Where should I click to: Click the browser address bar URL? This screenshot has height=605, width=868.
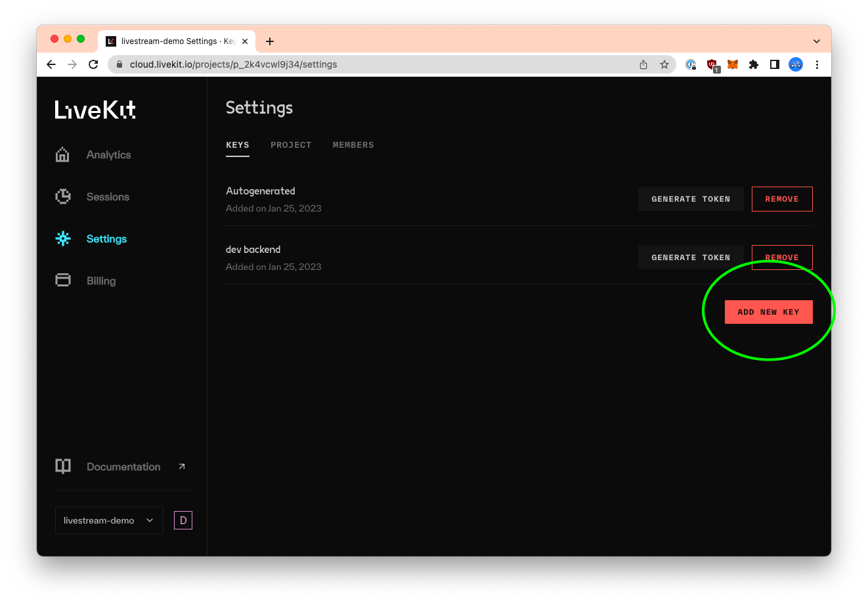pos(233,64)
